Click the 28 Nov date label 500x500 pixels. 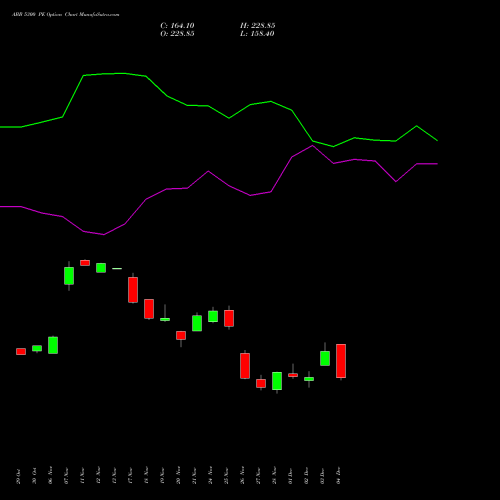tap(274, 475)
